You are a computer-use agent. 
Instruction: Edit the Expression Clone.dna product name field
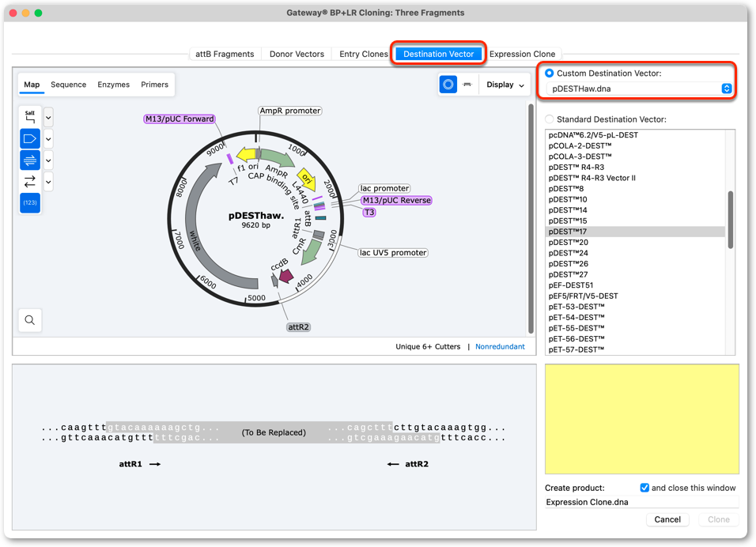pos(642,502)
